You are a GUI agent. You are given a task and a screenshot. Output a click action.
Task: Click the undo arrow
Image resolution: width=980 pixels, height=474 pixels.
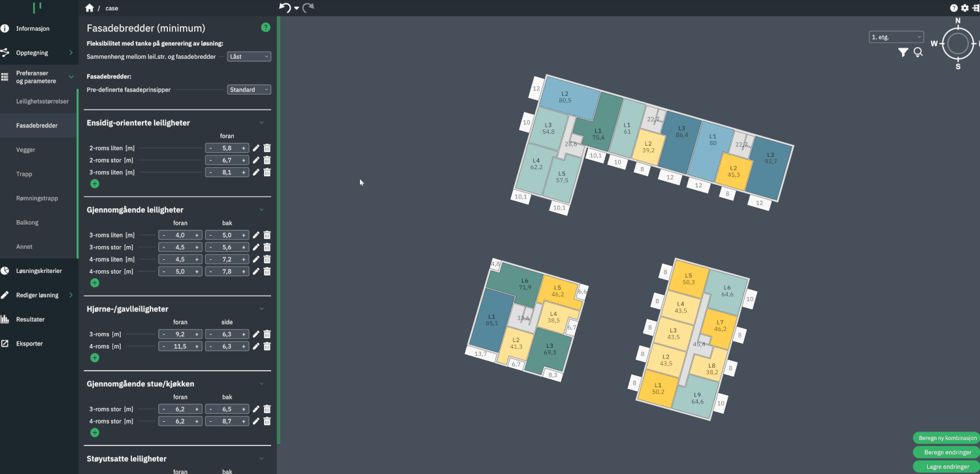pos(285,7)
